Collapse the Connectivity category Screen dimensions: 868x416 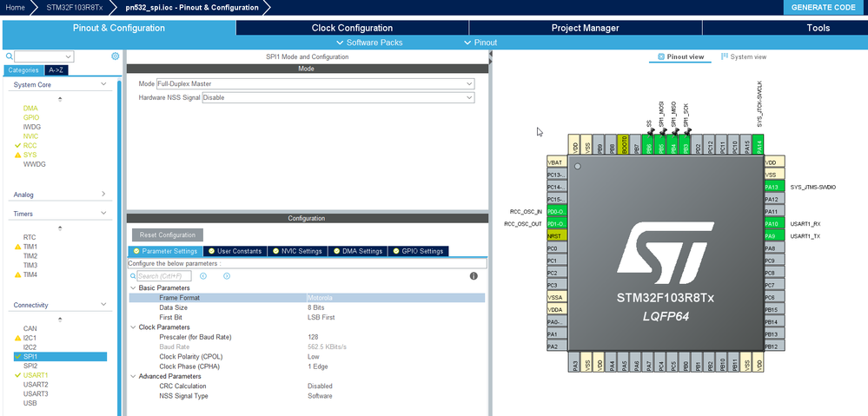[x=103, y=305]
